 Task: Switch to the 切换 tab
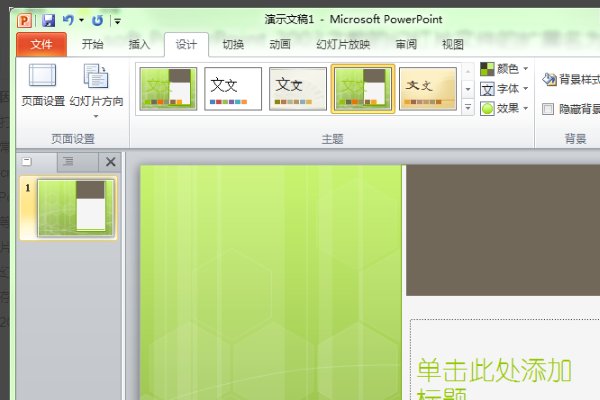(233, 44)
